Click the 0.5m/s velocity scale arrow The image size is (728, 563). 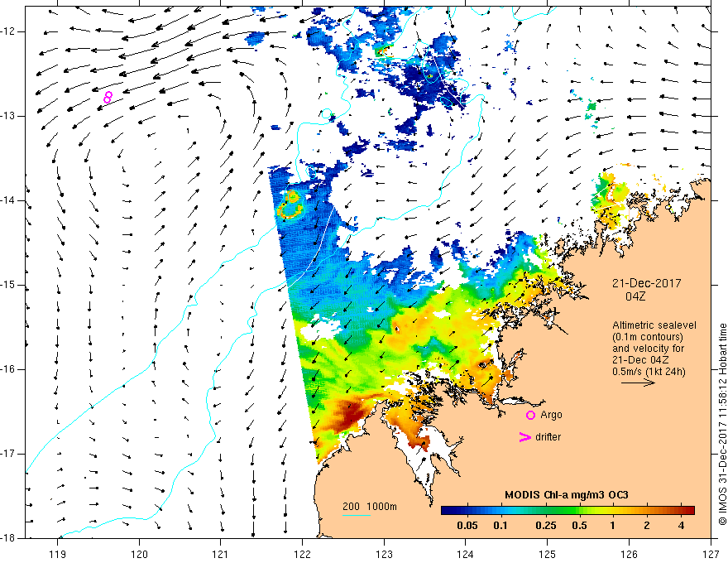[x=638, y=383]
